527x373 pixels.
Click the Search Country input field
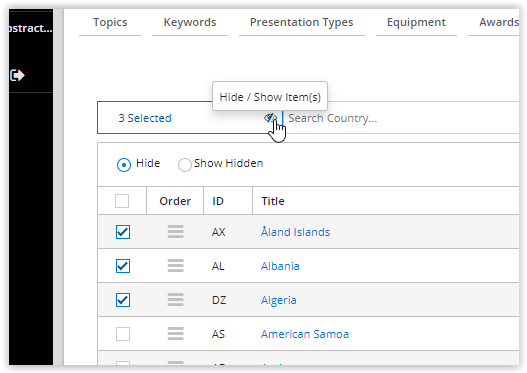click(401, 118)
